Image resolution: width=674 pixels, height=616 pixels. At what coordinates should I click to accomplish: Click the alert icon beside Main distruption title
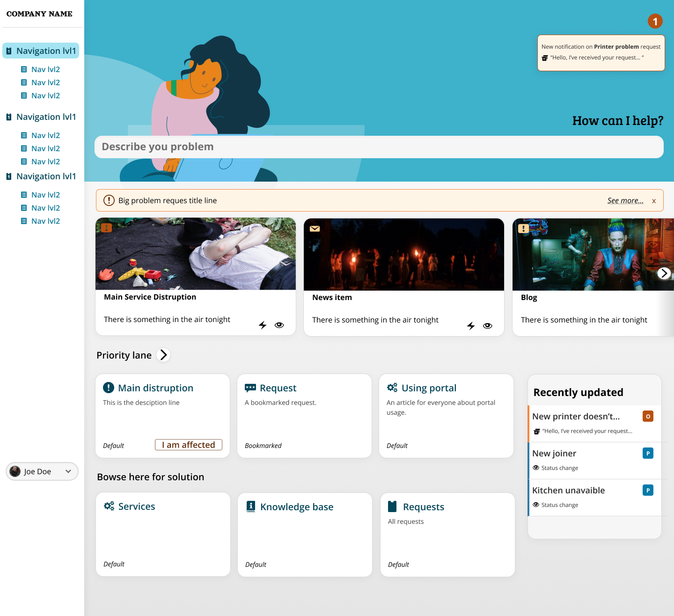pos(108,388)
